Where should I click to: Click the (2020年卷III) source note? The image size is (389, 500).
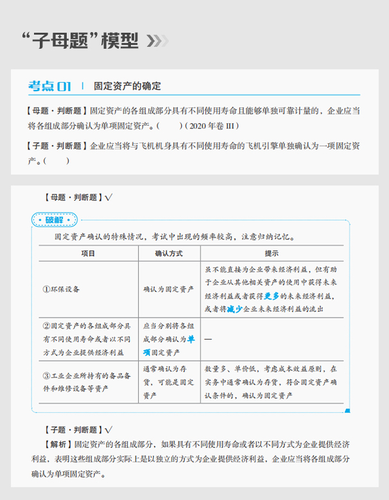pos(212,126)
